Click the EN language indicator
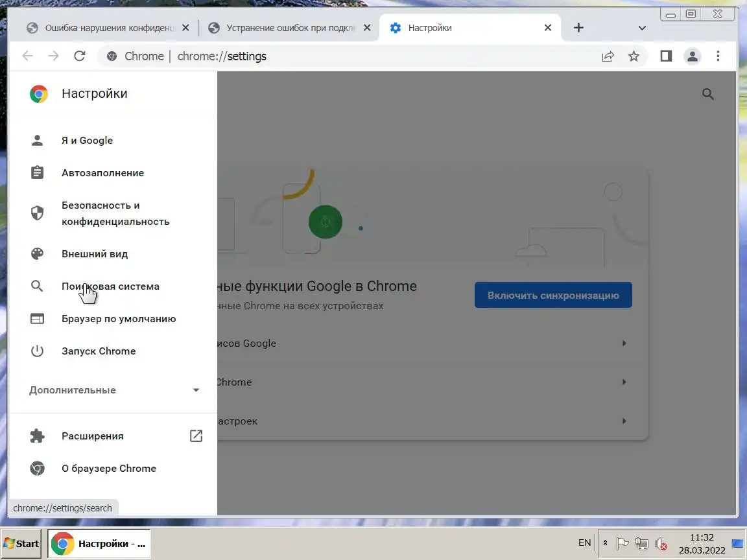 click(x=584, y=543)
